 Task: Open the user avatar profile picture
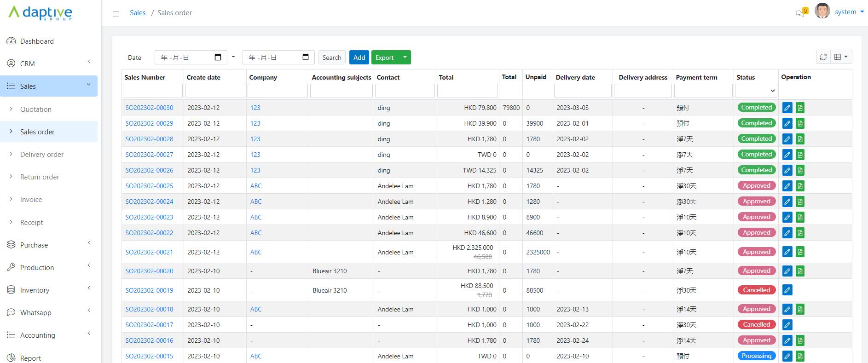point(822,12)
